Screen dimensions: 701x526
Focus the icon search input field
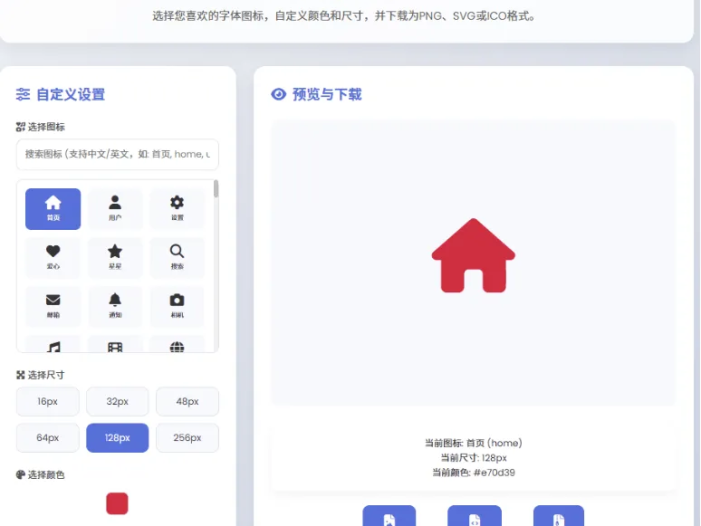pyautogui.click(x=117, y=155)
